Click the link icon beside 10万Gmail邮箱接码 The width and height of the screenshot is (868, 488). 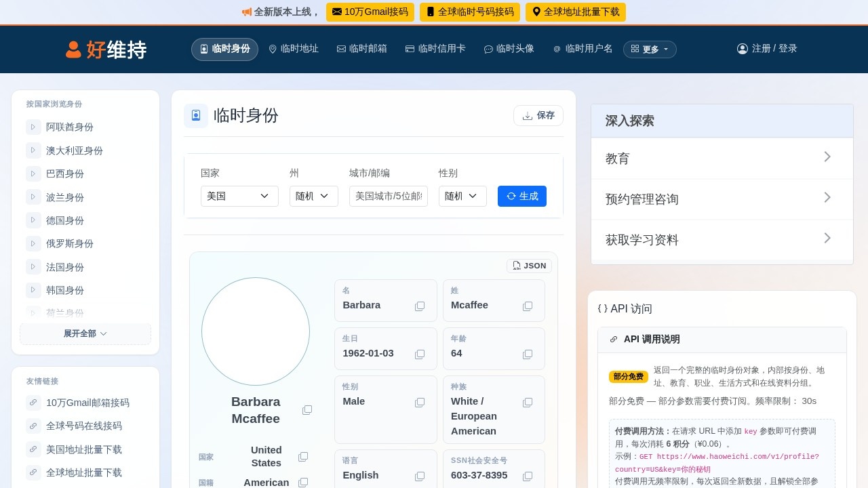(33, 403)
